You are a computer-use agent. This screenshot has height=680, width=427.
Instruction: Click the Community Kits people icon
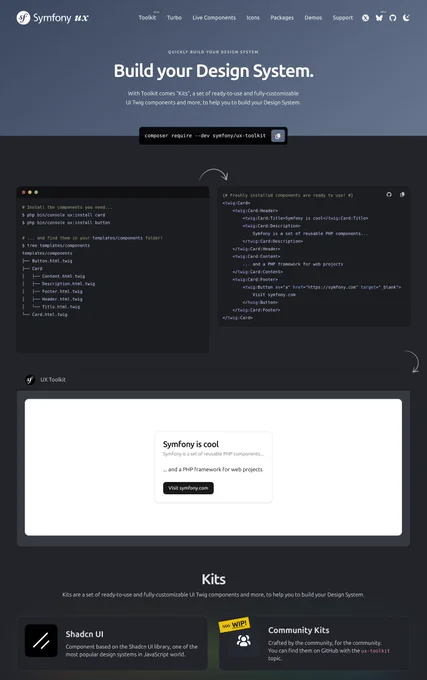pos(244,641)
